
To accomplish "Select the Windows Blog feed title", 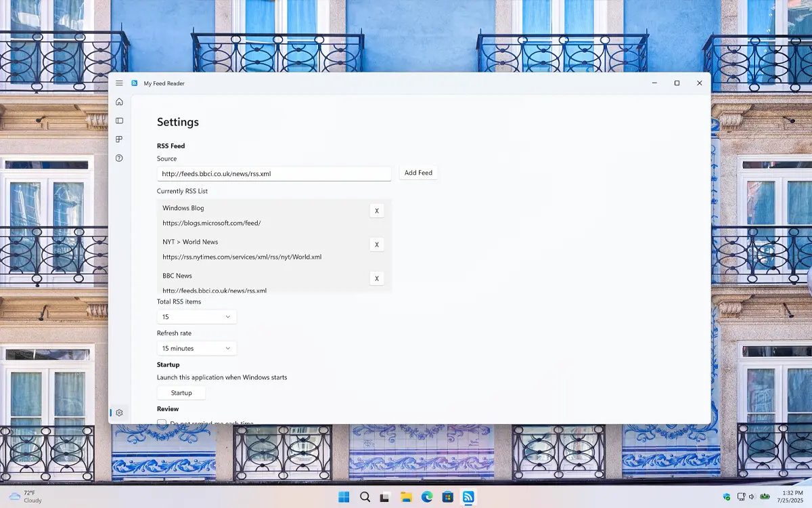I will [183, 208].
